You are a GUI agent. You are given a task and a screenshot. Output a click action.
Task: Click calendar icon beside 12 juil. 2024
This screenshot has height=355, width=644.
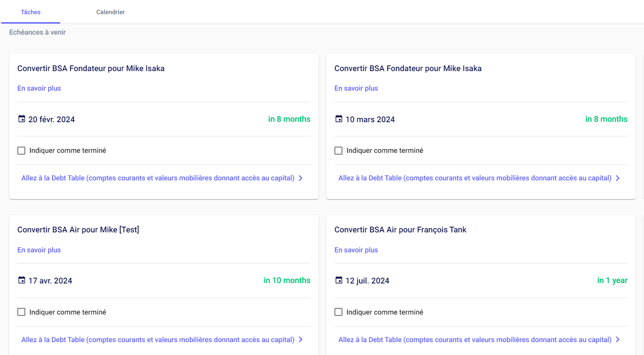(x=338, y=280)
